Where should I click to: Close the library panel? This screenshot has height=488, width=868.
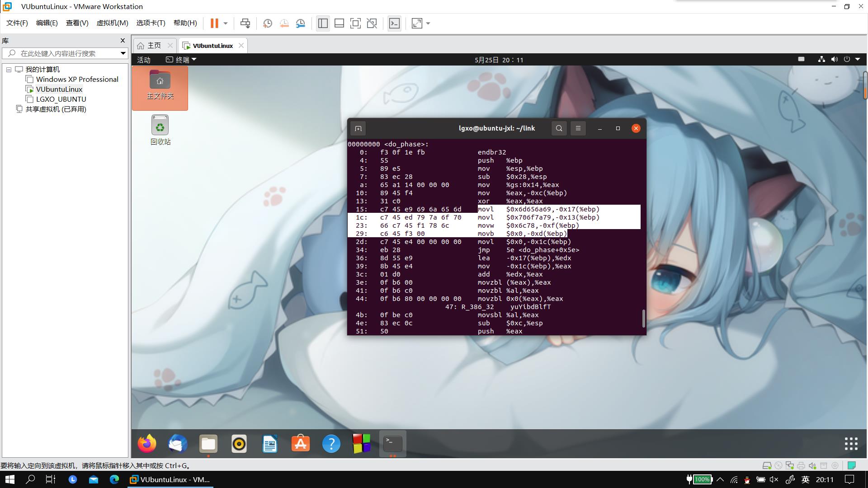123,41
